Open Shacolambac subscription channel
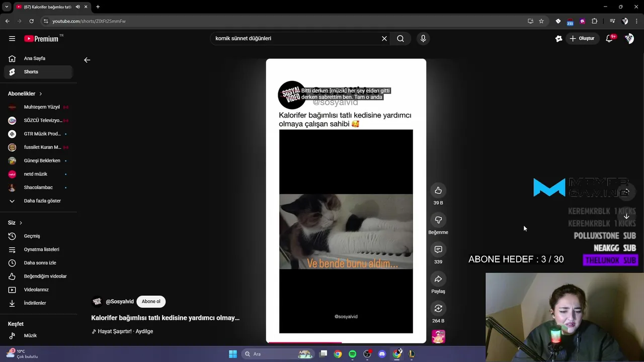644x362 pixels. [x=38, y=188]
